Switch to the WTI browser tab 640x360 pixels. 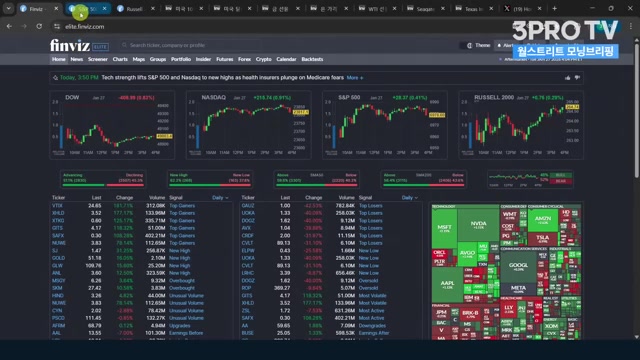(376, 9)
